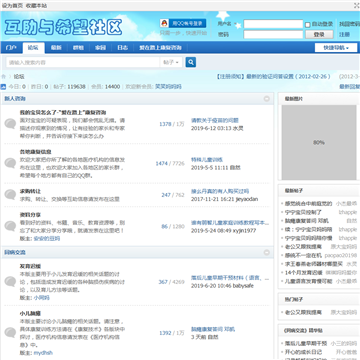
Task: Click the blue magnifier search button
Action: click(191, 62)
